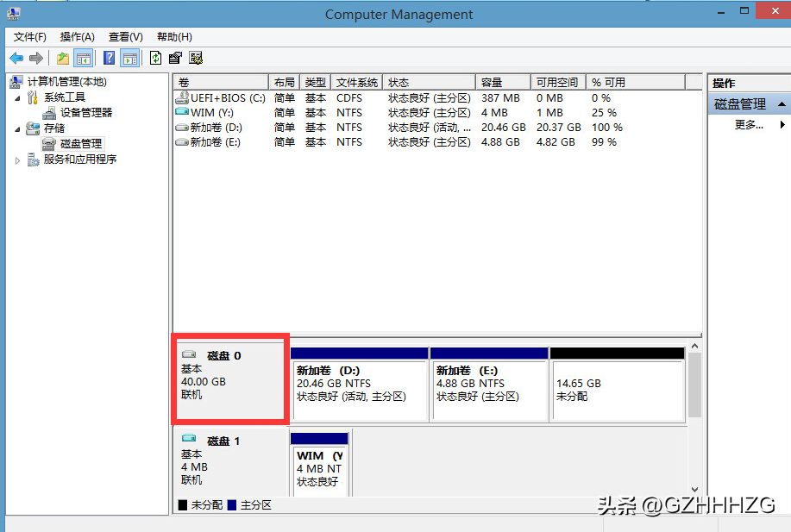Click the 计算机管理(本地) computer icon
The height and width of the screenshot is (532, 791).
[x=16, y=82]
